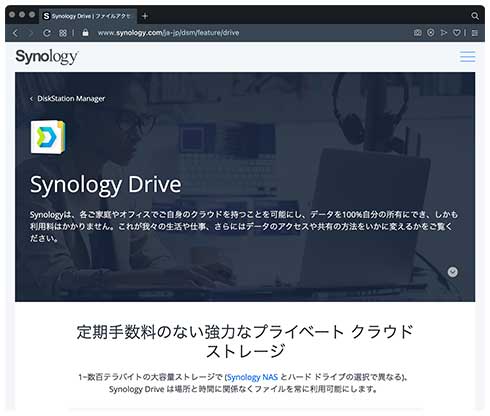Click the browser back arrow
Image resolution: width=490 pixels, height=416 pixels.
point(15,33)
